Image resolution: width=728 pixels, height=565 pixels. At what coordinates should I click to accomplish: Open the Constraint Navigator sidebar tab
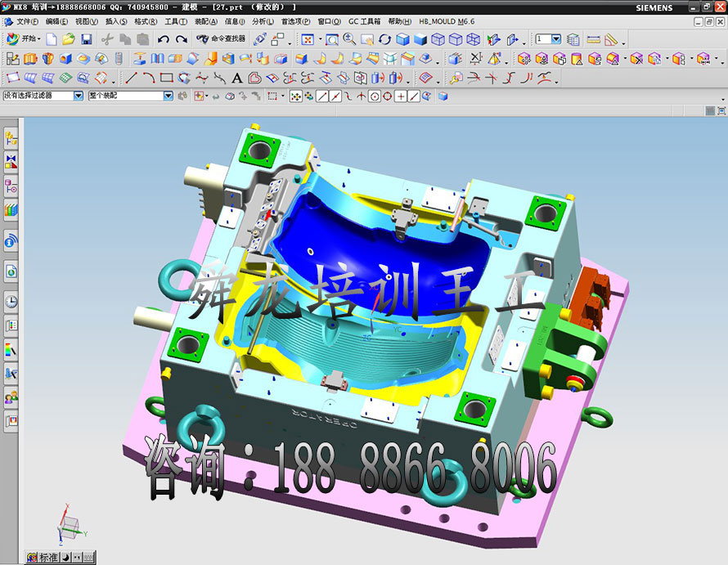tap(11, 162)
